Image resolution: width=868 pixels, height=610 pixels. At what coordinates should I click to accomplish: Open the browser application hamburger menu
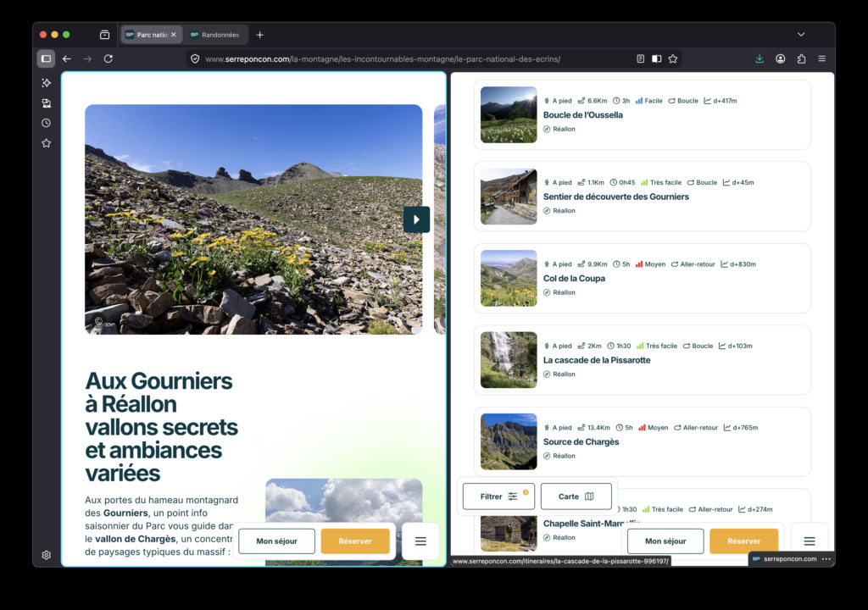822,58
